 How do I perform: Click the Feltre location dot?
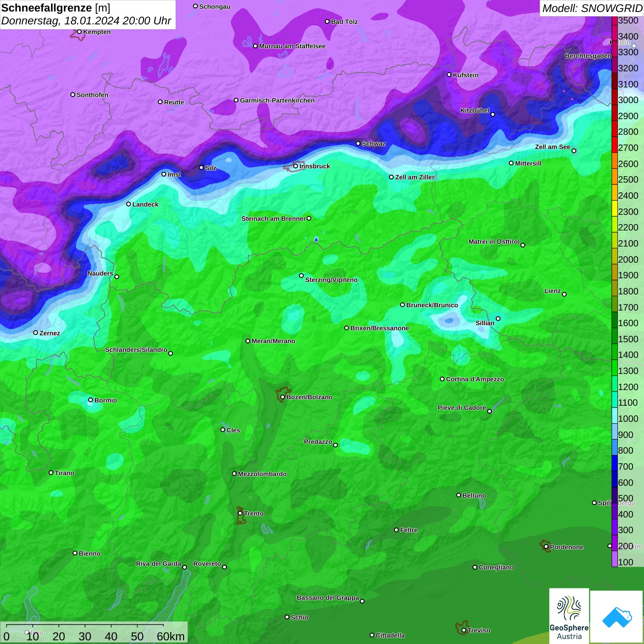pyautogui.click(x=396, y=530)
